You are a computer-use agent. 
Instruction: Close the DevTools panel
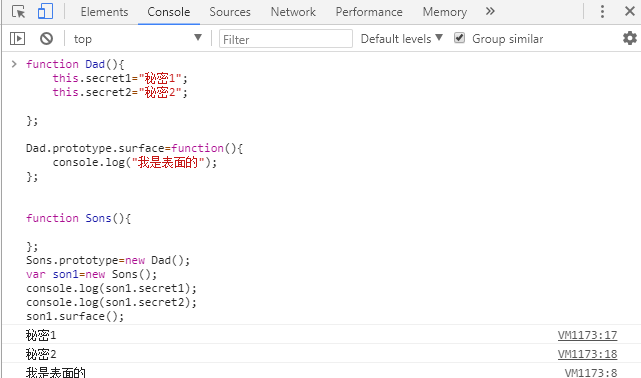point(630,11)
